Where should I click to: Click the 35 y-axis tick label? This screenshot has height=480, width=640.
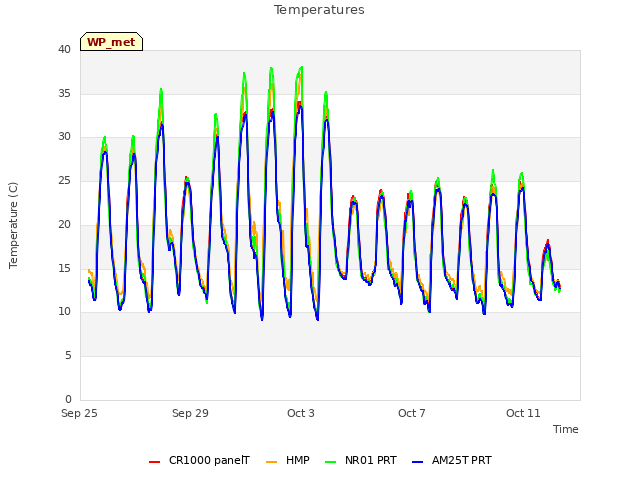(64, 93)
